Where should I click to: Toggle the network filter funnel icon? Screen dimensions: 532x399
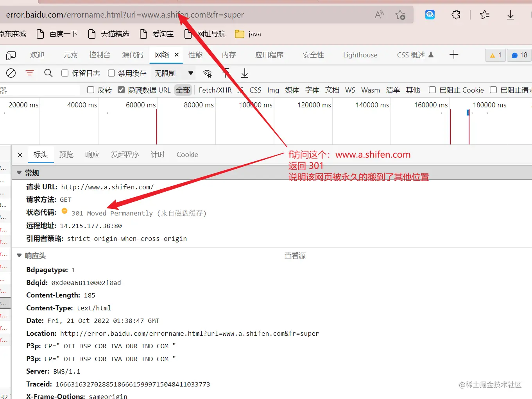pyautogui.click(x=30, y=73)
